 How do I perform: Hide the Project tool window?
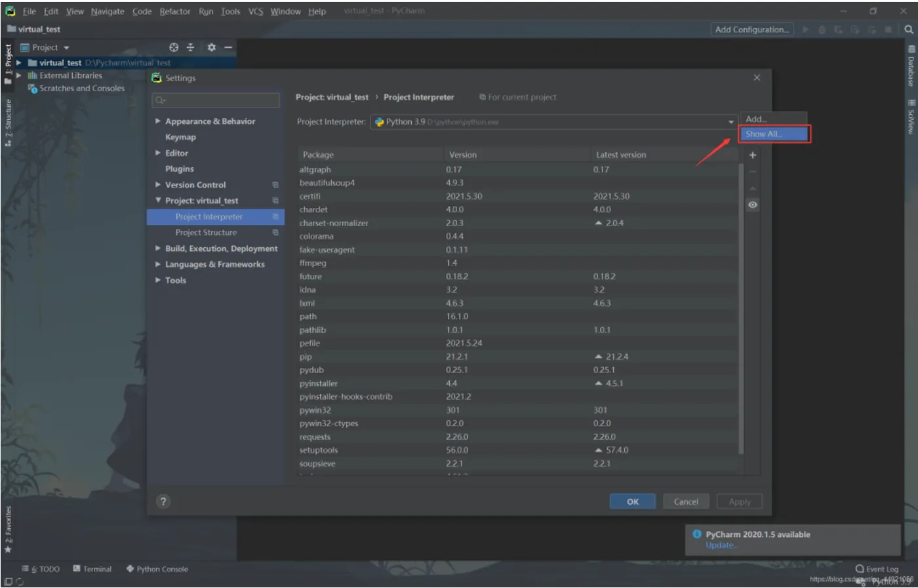pos(228,47)
